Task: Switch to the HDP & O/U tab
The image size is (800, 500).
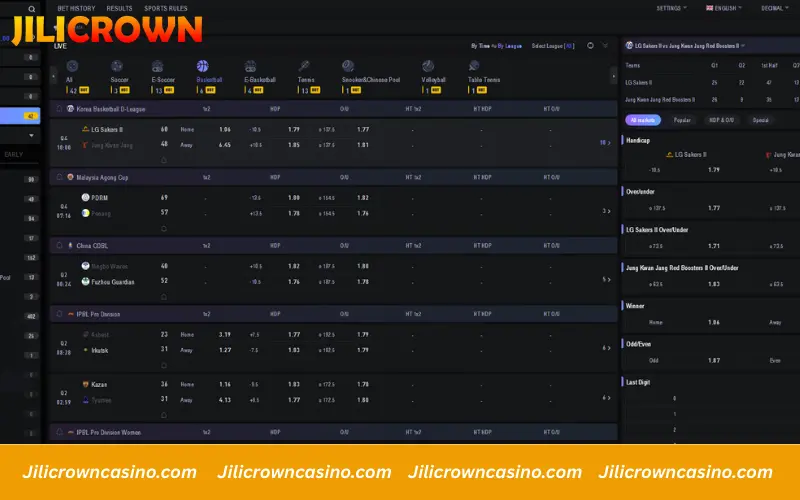Action: [721, 120]
